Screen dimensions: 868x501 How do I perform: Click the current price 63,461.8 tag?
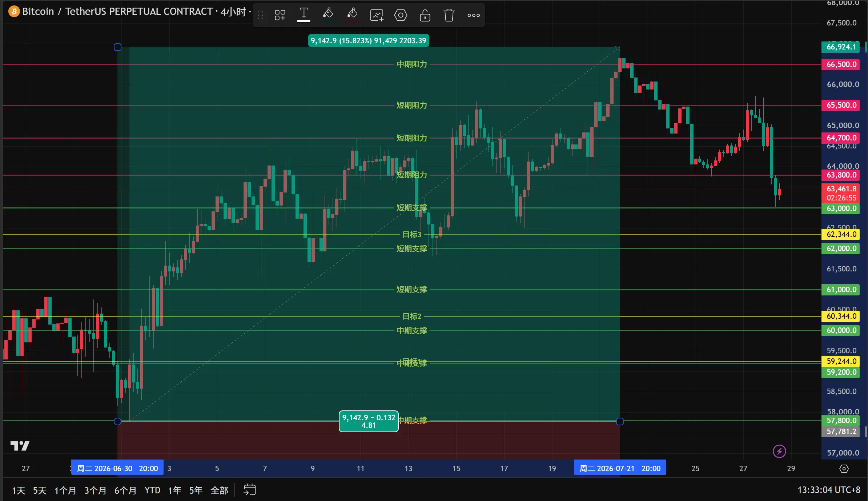[x=840, y=193]
